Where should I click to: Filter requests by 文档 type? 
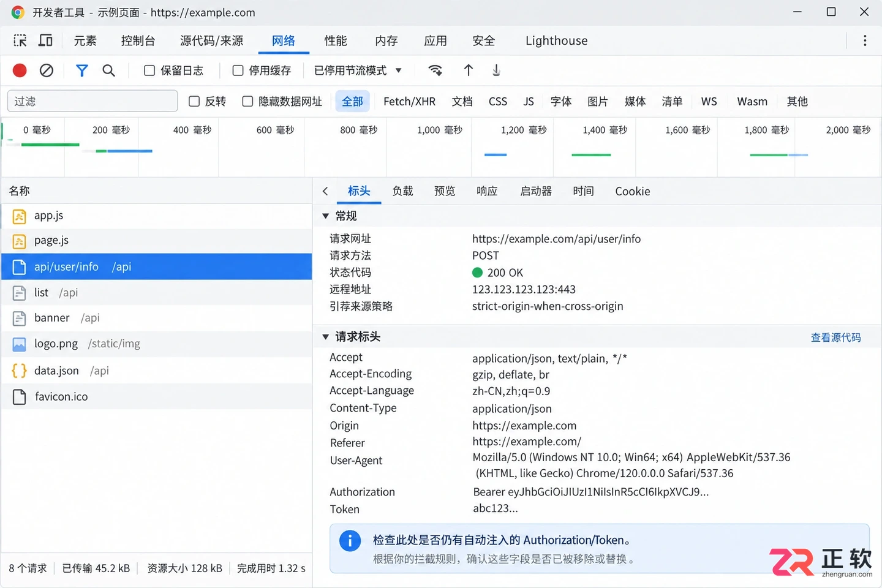462,102
